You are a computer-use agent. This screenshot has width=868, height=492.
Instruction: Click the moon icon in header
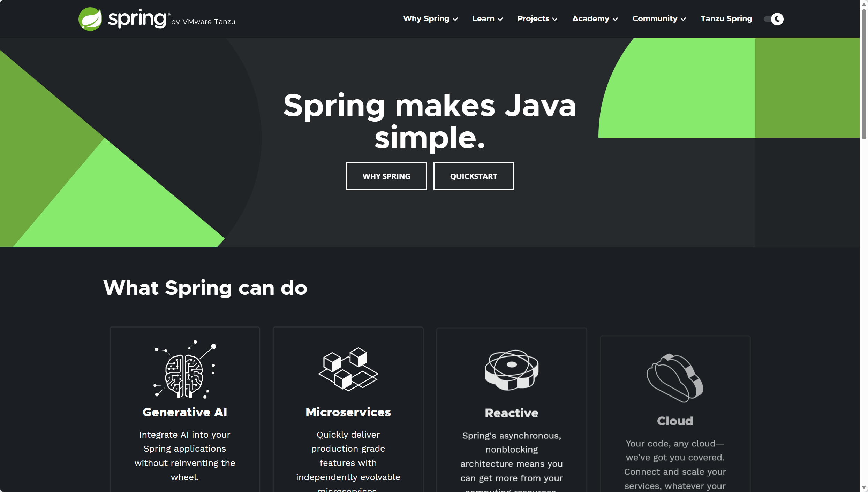[777, 19]
